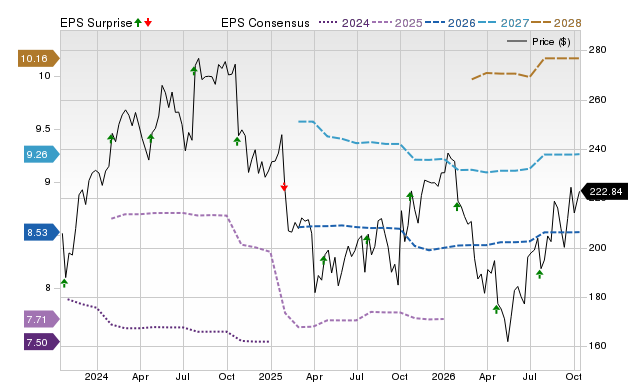Click the red down arrow in EPS Surprise legend
Image resolution: width=640 pixels, height=382 pixels.
pyautogui.click(x=148, y=22)
